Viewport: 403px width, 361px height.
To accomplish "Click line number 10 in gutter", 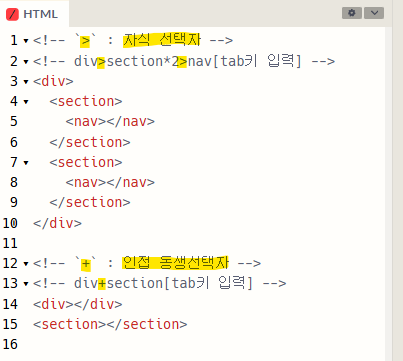I will pyautogui.click(x=10, y=223).
